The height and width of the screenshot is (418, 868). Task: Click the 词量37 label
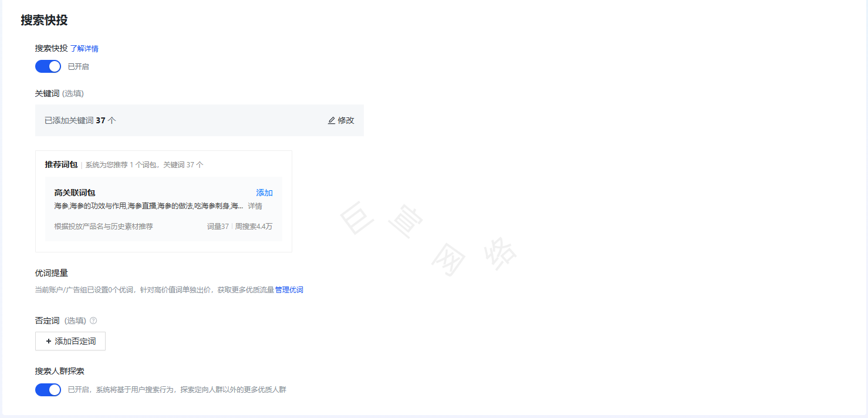218,226
